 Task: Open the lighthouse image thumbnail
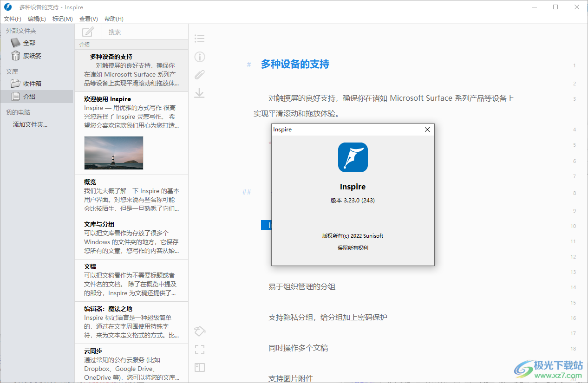113,153
